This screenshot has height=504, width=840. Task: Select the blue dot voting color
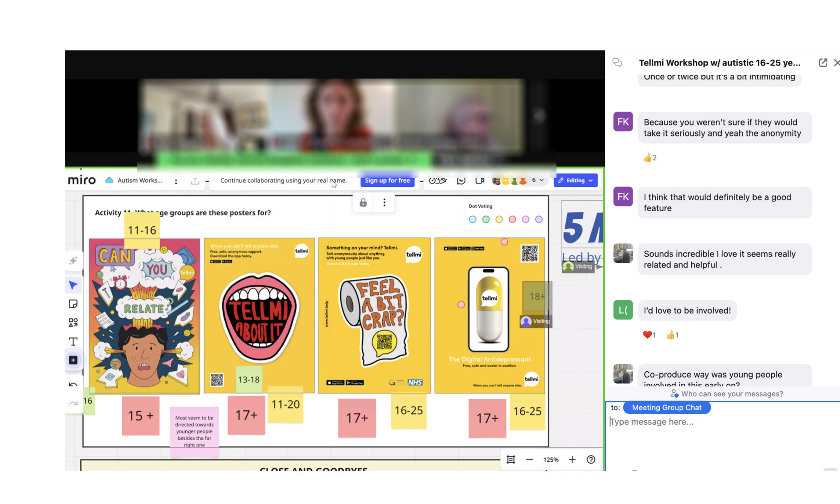472,219
